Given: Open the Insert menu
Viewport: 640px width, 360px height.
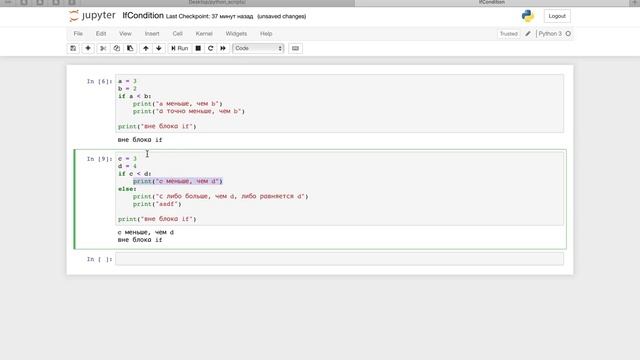Looking at the screenshot, I should (152, 33).
